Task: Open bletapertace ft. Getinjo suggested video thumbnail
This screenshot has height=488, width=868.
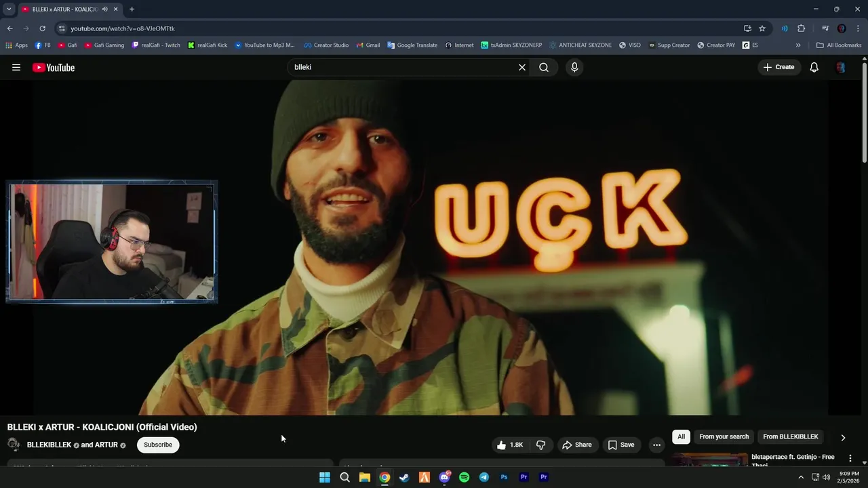Action: pyautogui.click(x=710, y=460)
